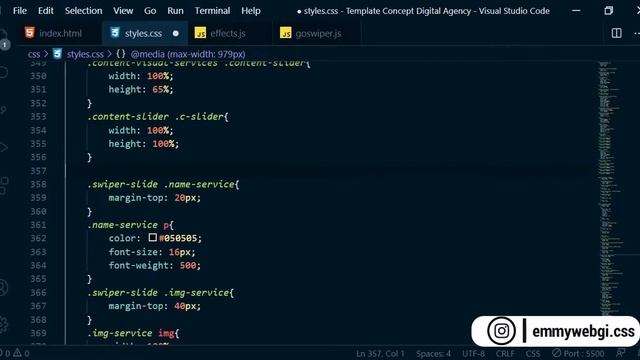Click CRLF line ending selector

point(505,353)
